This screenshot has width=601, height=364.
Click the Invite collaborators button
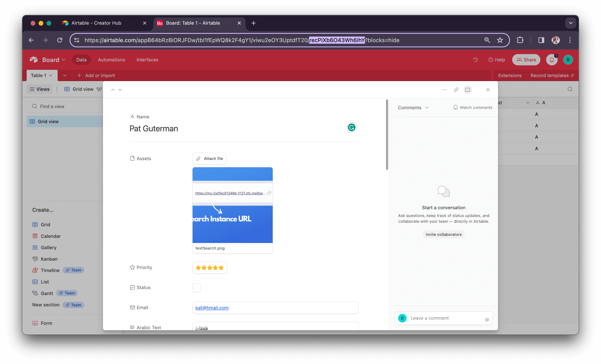pyautogui.click(x=443, y=234)
